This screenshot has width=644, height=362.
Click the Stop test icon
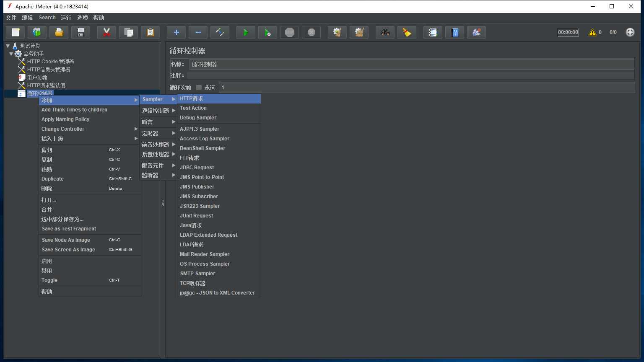[289, 32]
